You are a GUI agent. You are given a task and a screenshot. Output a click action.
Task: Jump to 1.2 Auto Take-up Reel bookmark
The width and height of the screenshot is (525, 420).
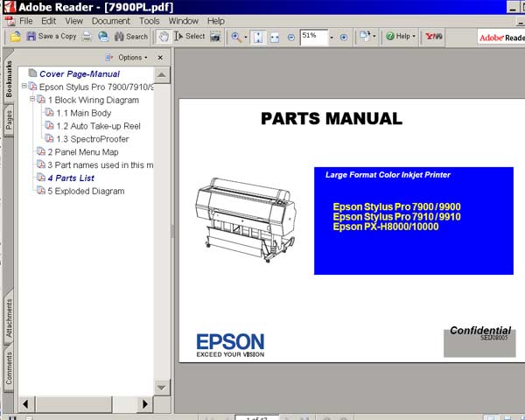(x=98, y=126)
